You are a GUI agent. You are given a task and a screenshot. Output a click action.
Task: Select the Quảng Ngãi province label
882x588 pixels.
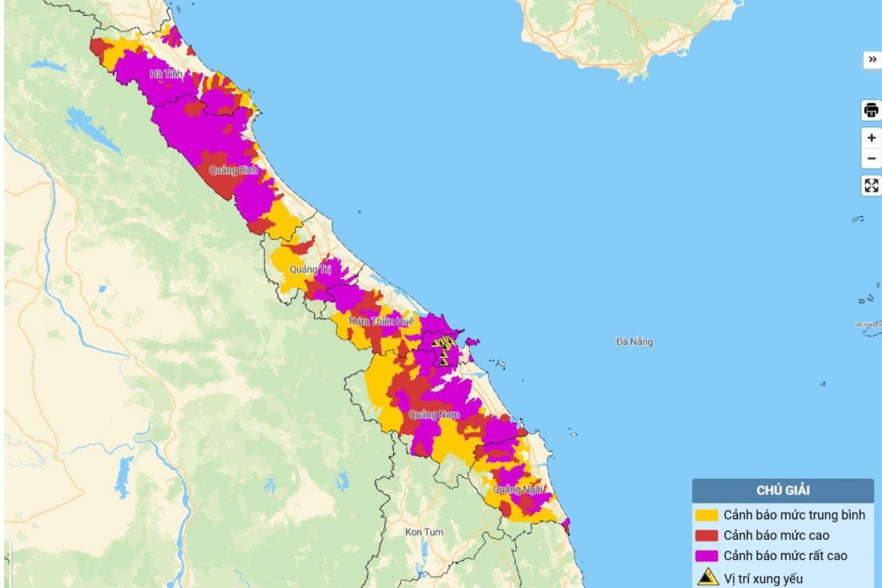(518, 489)
